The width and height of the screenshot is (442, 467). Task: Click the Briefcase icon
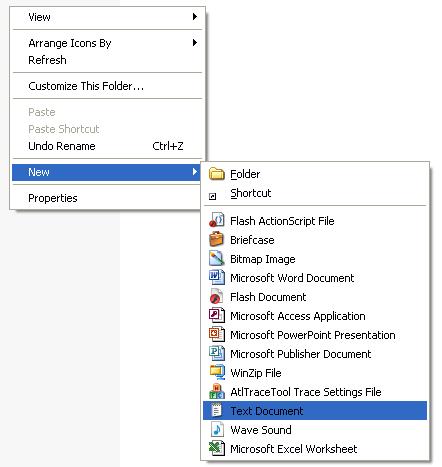[217, 239]
